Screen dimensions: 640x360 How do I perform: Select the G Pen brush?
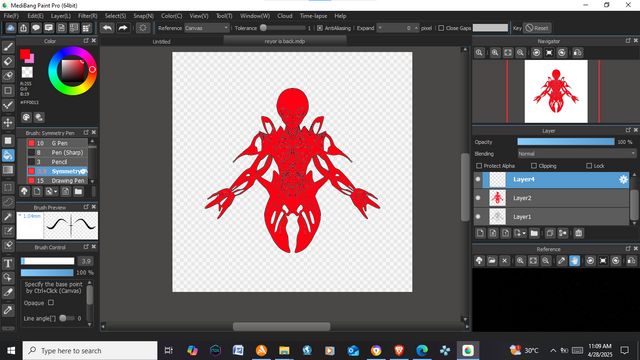[57, 143]
